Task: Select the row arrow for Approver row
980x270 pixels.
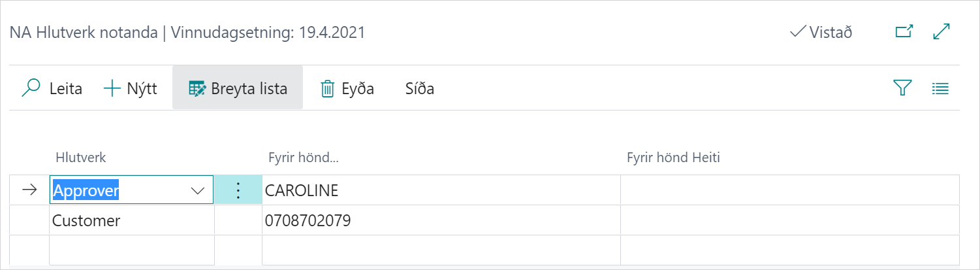Action: 29,190
